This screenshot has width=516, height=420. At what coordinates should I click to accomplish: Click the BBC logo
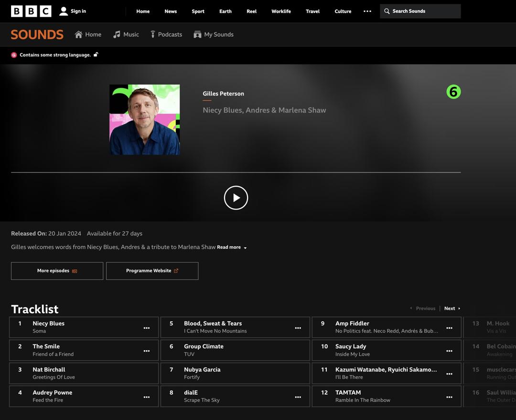(x=31, y=11)
